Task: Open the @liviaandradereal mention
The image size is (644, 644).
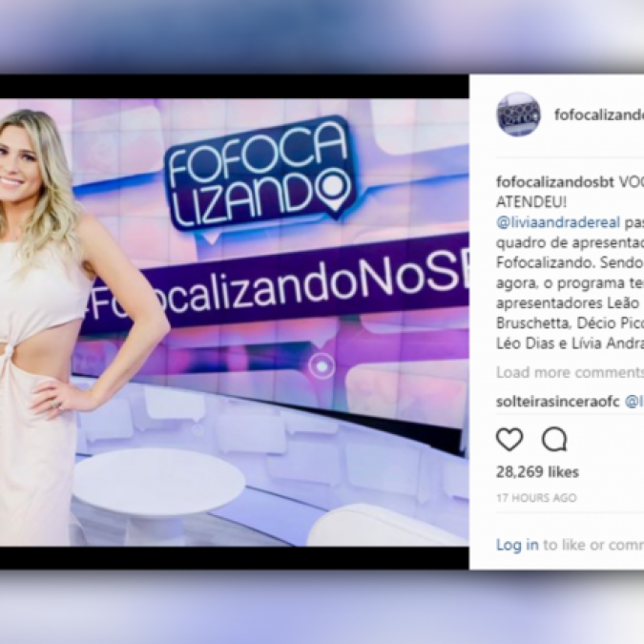Action: [558, 222]
